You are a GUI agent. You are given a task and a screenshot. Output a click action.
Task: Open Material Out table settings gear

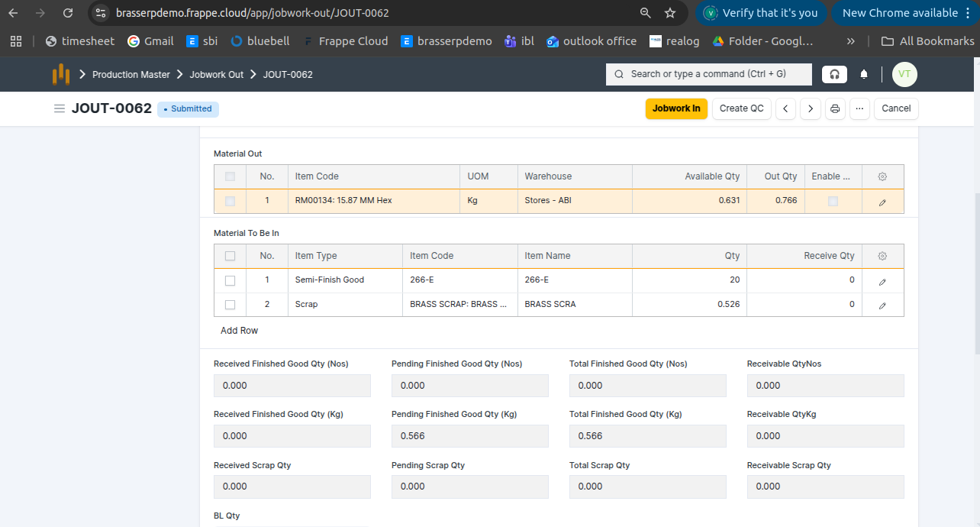tap(882, 176)
